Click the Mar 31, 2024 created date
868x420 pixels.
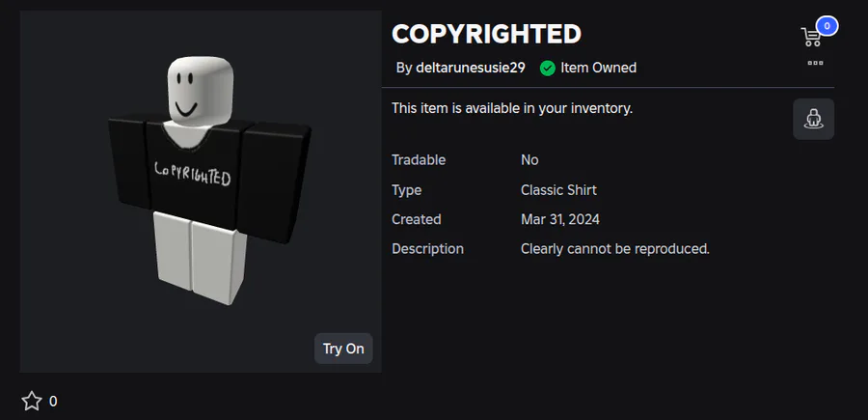560,219
